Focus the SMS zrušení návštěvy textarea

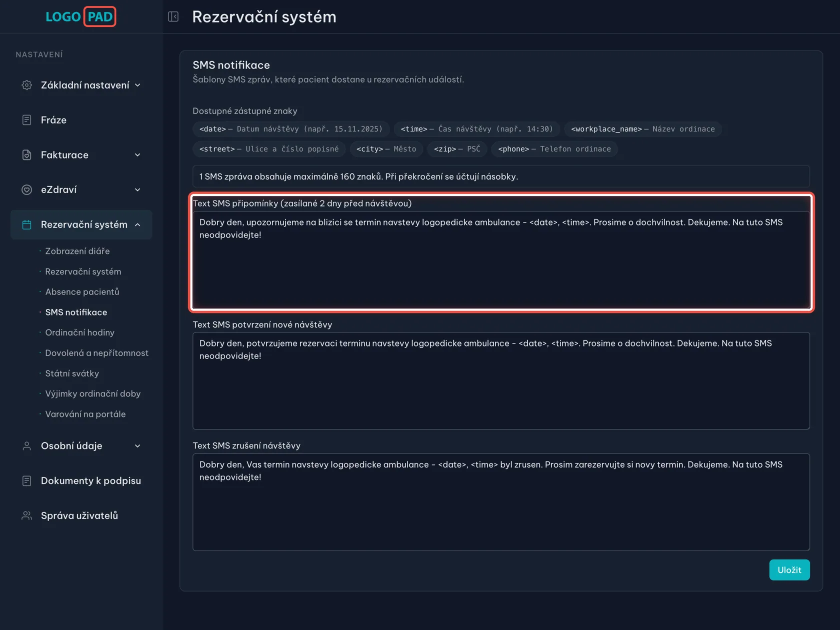coord(501,502)
